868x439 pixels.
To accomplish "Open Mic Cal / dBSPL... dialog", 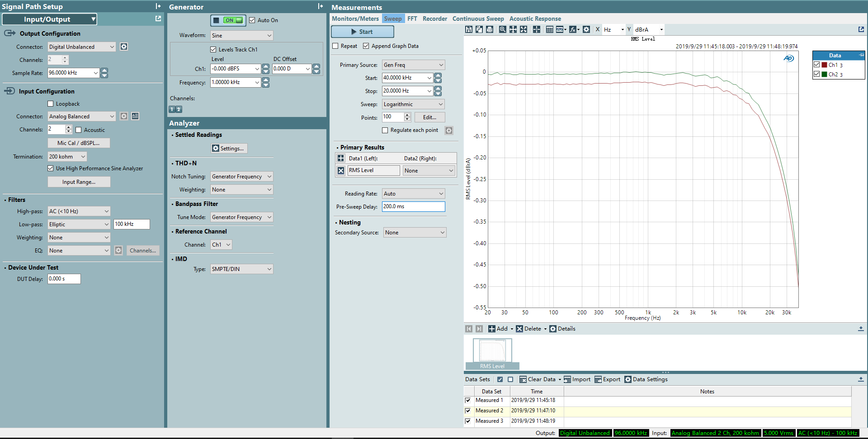I will (x=79, y=143).
